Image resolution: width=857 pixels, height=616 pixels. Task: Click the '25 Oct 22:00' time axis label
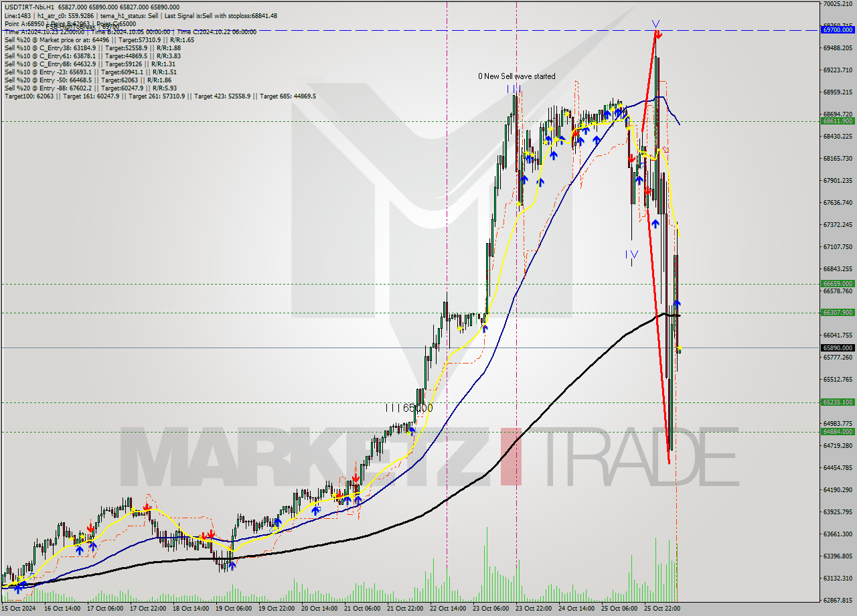click(662, 609)
